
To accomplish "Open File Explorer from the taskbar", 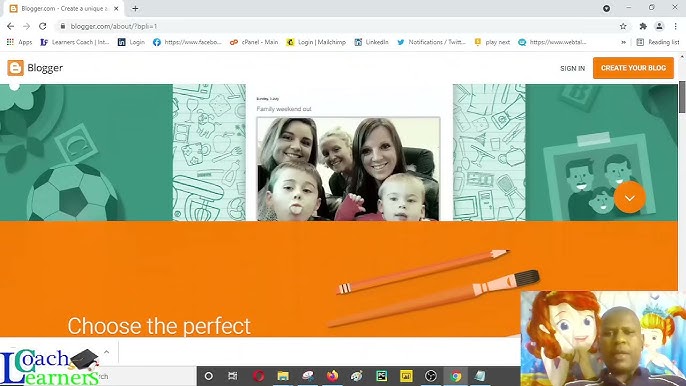I will [283, 376].
